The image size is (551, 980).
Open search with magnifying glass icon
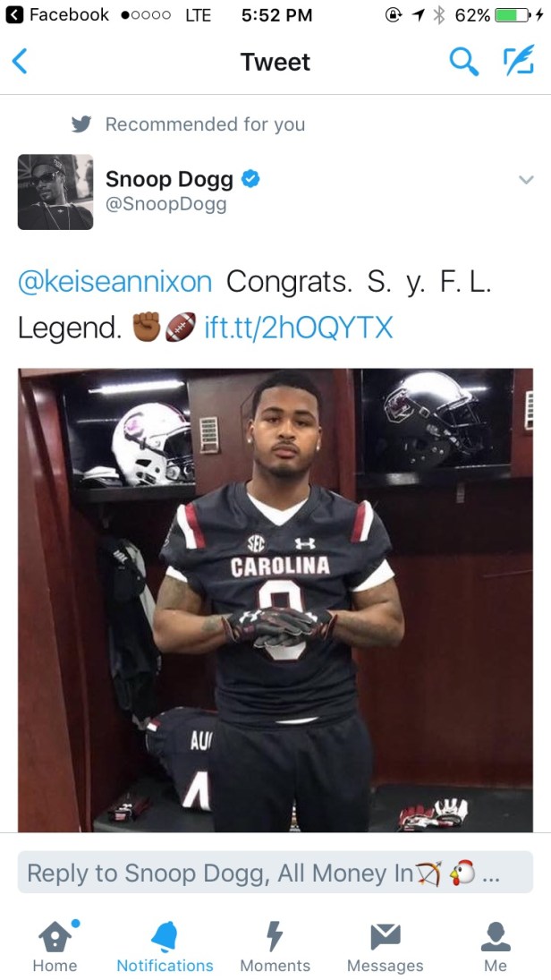[x=464, y=62]
